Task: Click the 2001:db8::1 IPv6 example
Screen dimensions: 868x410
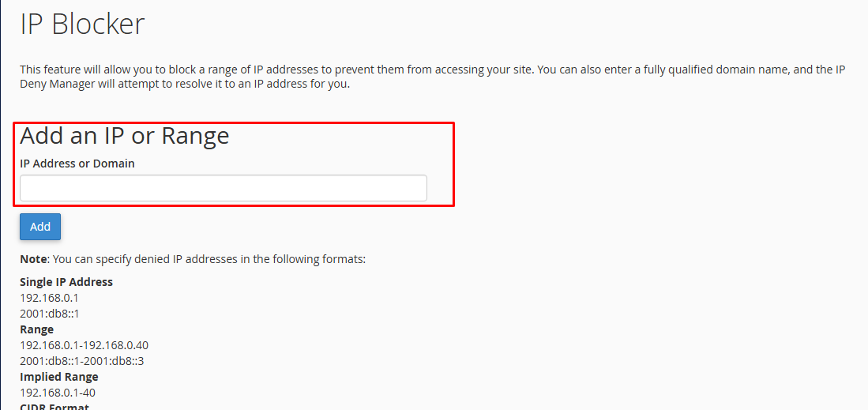Action: pyautogui.click(x=50, y=314)
